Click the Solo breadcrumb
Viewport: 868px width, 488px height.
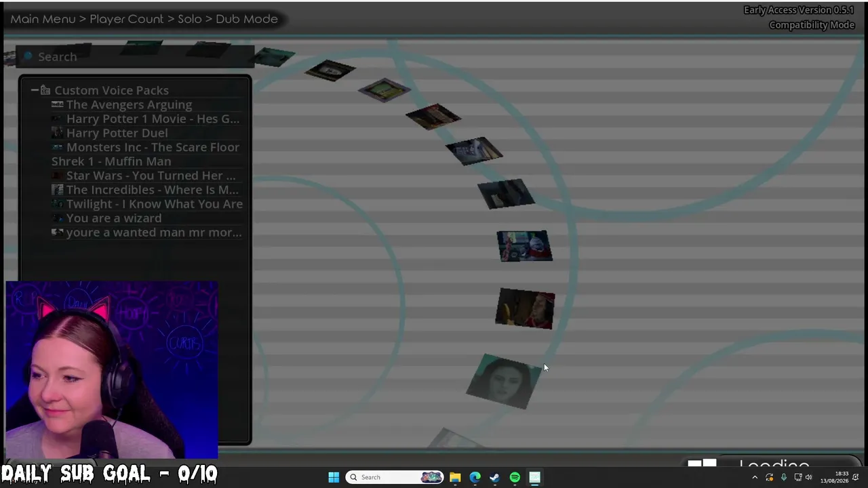[x=190, y=19]
